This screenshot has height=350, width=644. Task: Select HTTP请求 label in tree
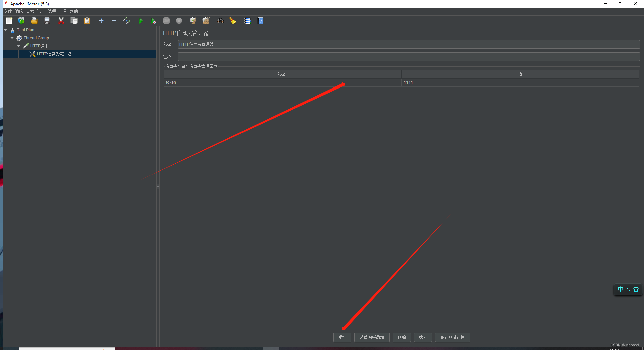pos(39,46)
